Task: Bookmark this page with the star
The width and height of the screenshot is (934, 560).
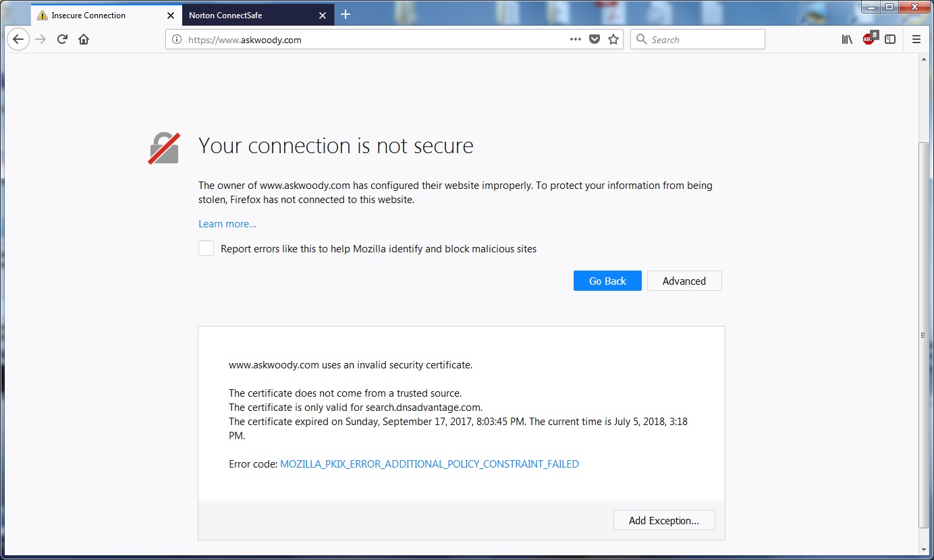Action: 613,39
